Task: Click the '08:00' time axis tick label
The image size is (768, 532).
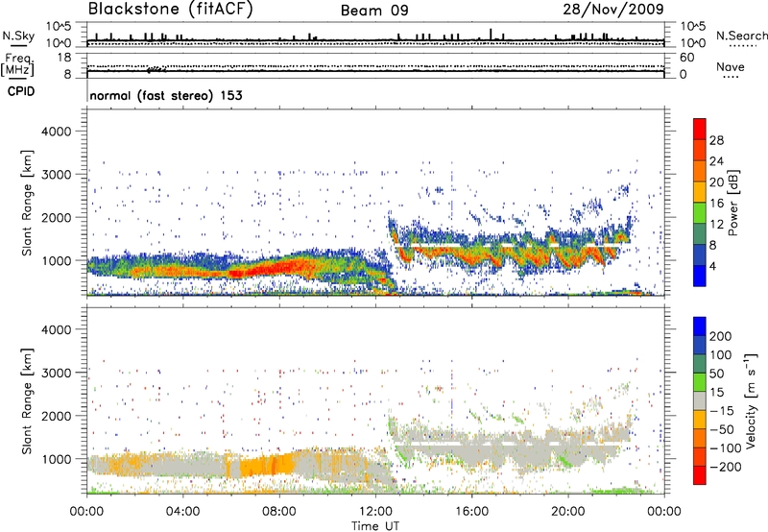Action: pyautogui.click(x=279, y=512)
